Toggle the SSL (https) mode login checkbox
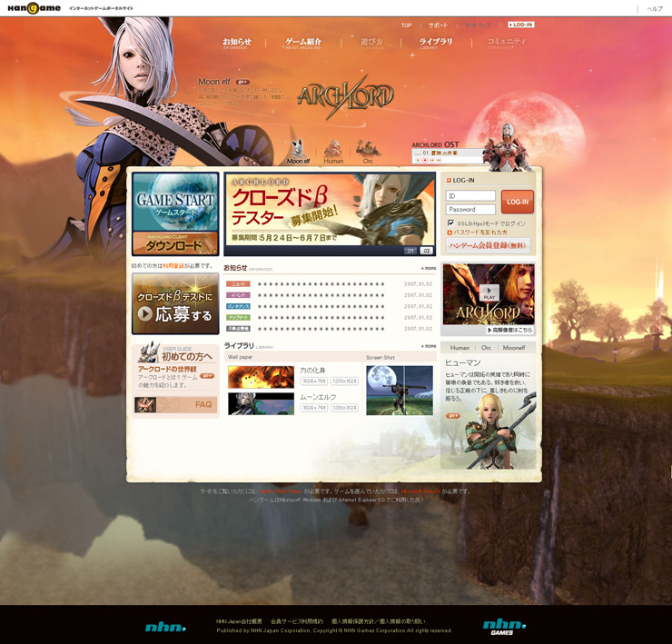This screenshot has height=644, width=672. [x=450, y=223]
